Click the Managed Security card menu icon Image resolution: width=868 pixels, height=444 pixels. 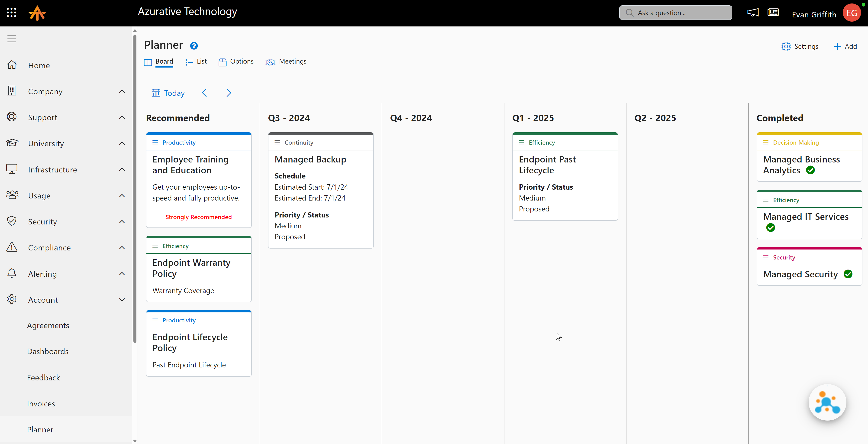[x=766, y=257]
